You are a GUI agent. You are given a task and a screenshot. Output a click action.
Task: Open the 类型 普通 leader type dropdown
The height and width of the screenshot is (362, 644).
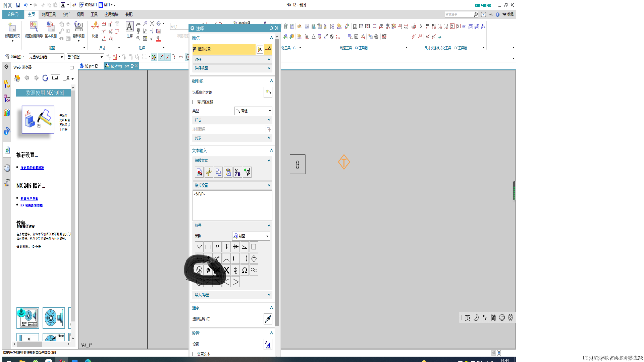coord(253,111)
